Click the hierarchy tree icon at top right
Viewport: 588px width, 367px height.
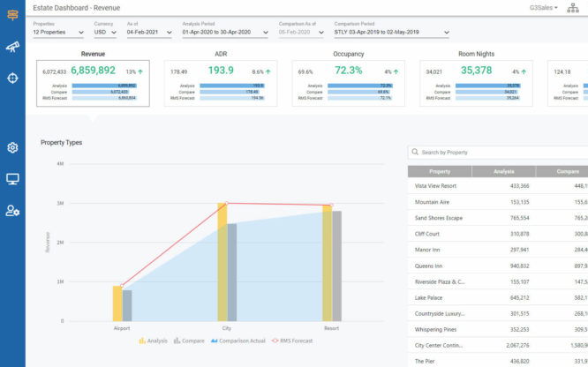coord(573,8)
